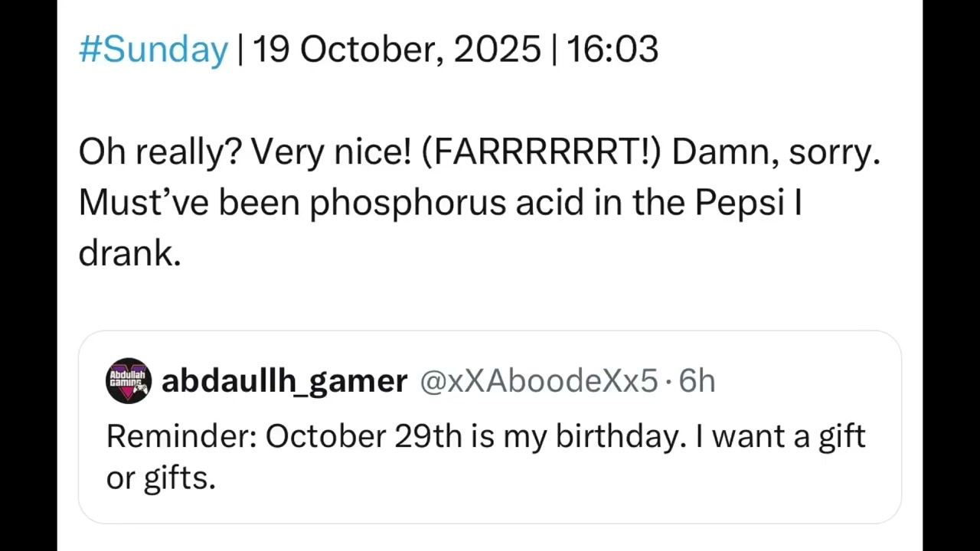Click "I want a gift" text
This screenshot has width=980, height=551.
[x=781, y=436]
